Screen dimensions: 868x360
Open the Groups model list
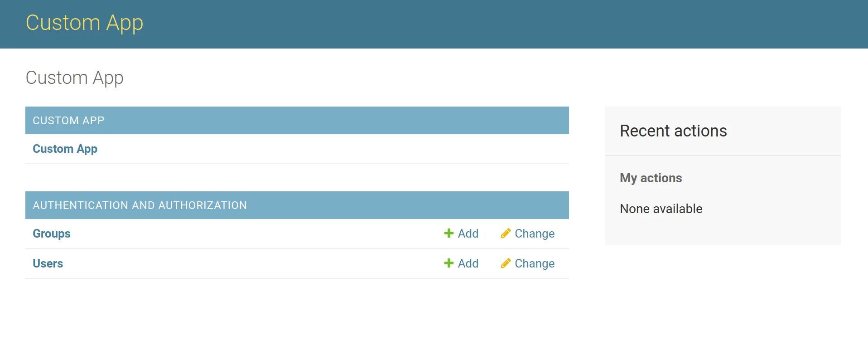point(52,234)
